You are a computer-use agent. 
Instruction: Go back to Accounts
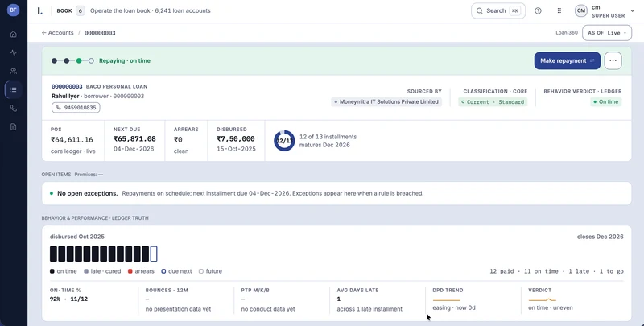[57, 33]
